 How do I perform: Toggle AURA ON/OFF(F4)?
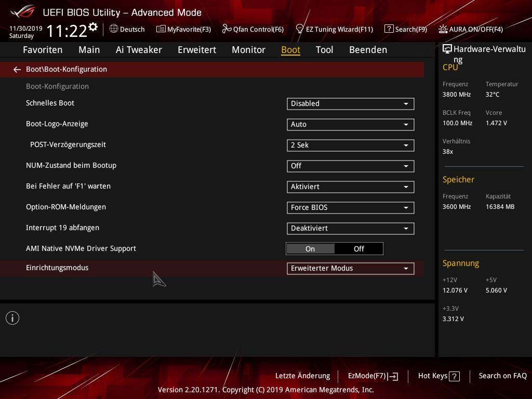pos(471,29)
